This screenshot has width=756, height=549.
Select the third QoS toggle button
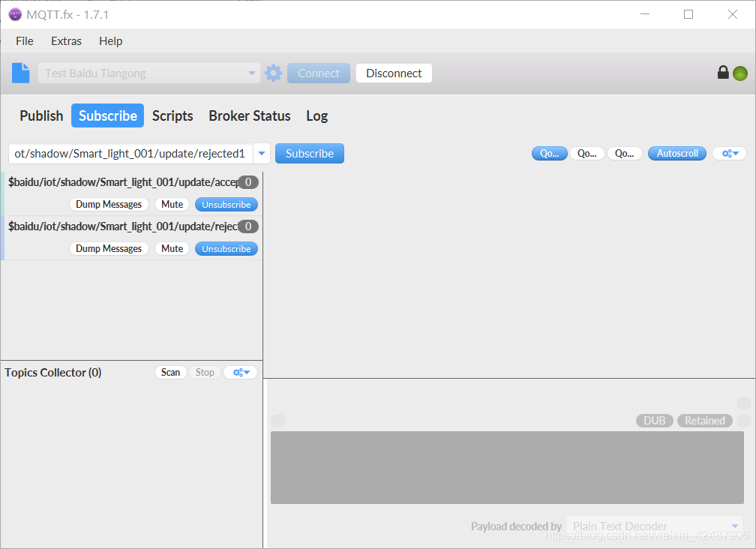pyautogui.click(x=624, y=153)
